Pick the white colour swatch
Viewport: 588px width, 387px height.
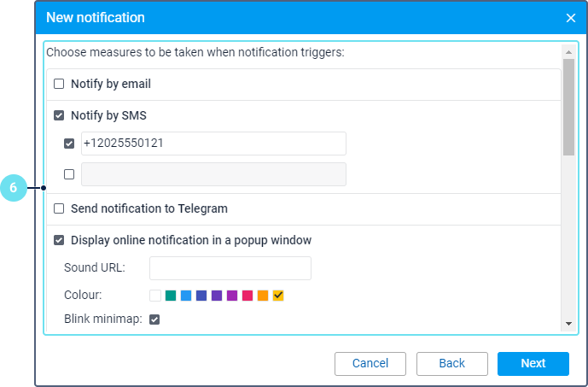click(154, 296)
